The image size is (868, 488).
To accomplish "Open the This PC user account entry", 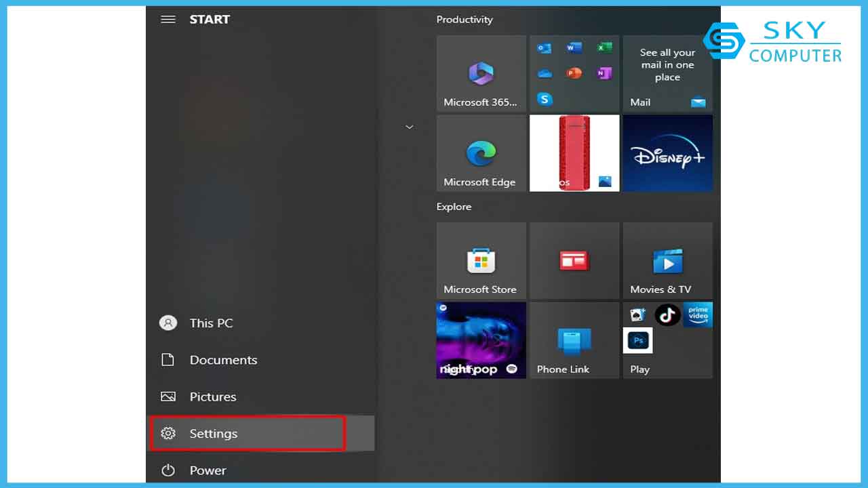I will (260, 323).
